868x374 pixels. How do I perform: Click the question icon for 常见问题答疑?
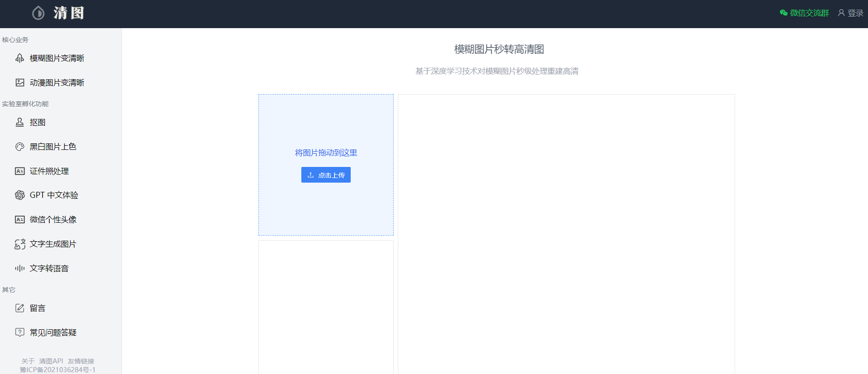pyautogui.click(x=20, y=332)
